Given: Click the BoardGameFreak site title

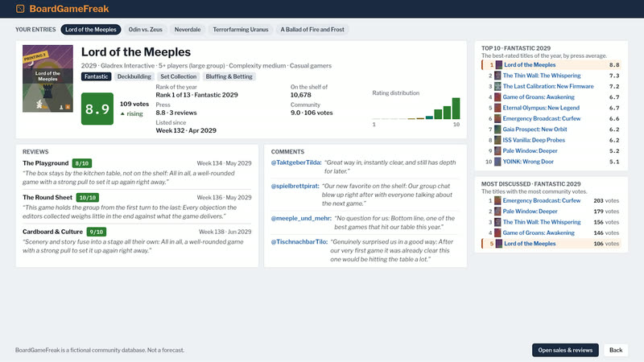Looking at the screenshot, I should 69,9.
